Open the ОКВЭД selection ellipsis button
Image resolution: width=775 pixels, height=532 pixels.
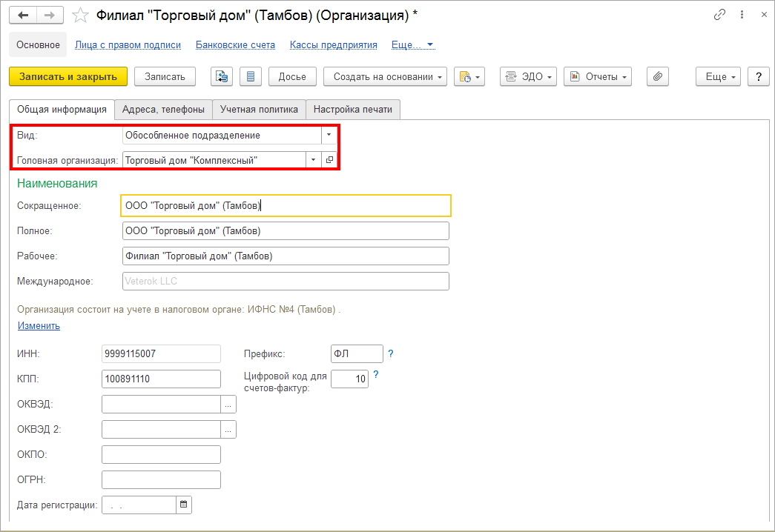(228, 404)
